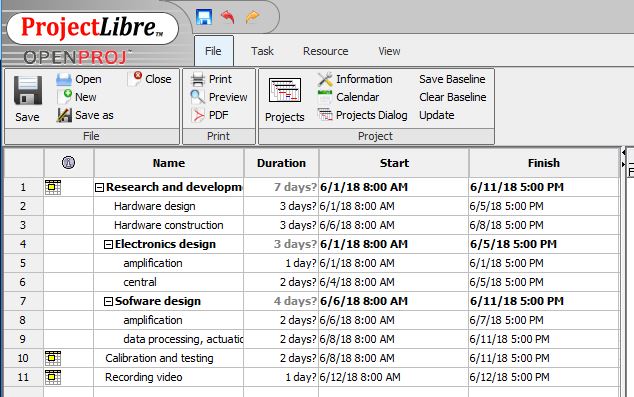Click the Calendar icon in Project group
The width and height of the screenshot is (634, 397).
point(325,97)
